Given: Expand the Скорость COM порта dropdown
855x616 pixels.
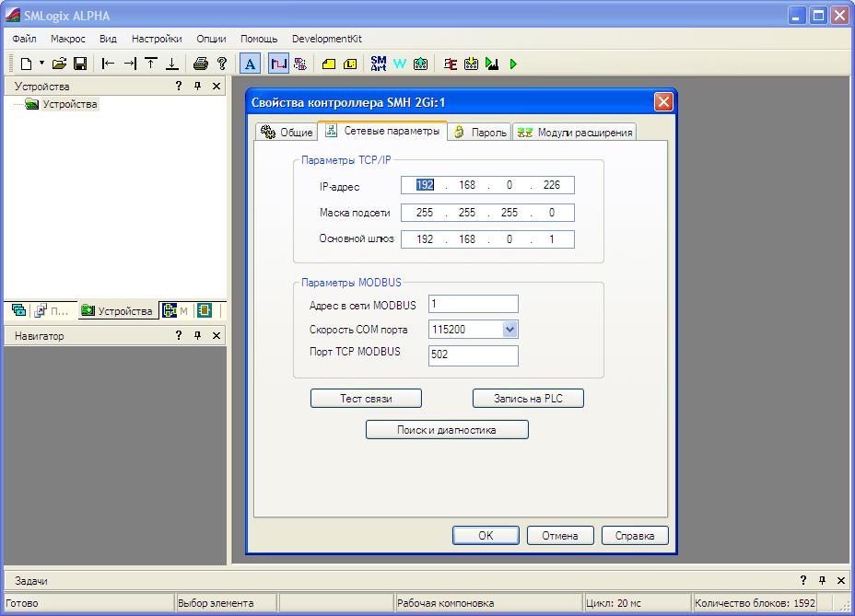Looking at the screenshot, I should tap(509, 330).
